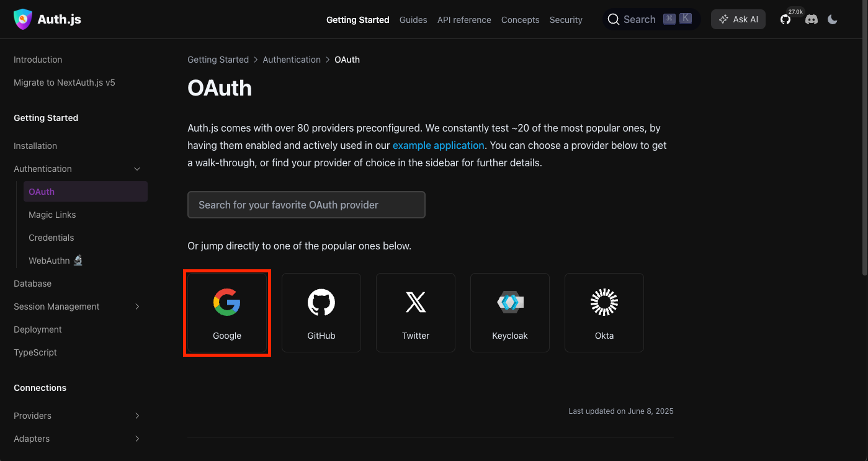Click the Last updated on June 8, 2025 text

(621, 411)
